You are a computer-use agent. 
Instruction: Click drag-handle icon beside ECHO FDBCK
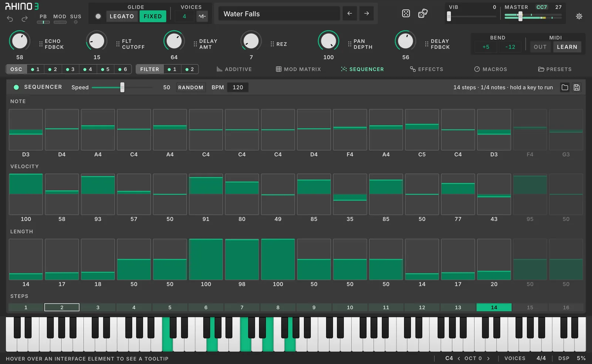click(41, 44)
